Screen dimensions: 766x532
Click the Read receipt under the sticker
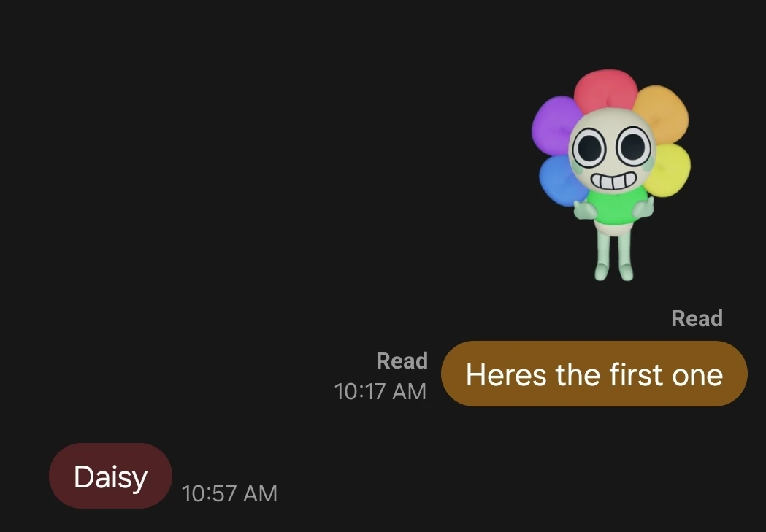tap(697, 319)
